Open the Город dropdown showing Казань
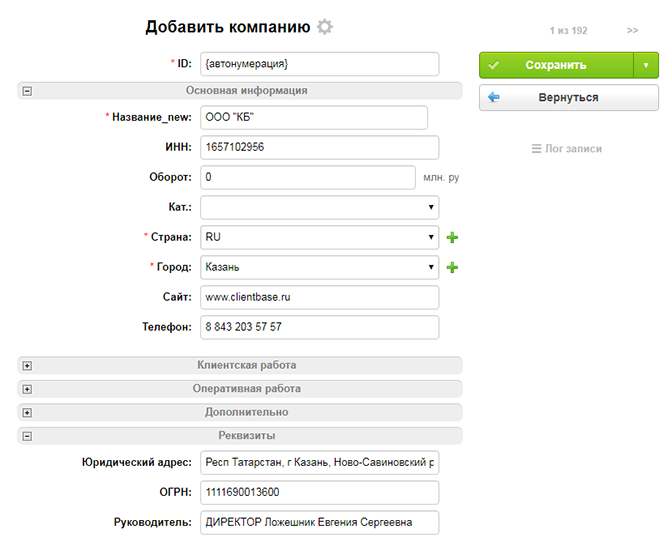This screenshot has width=672, height=542. pyautogui.click(x=320, y=267)
